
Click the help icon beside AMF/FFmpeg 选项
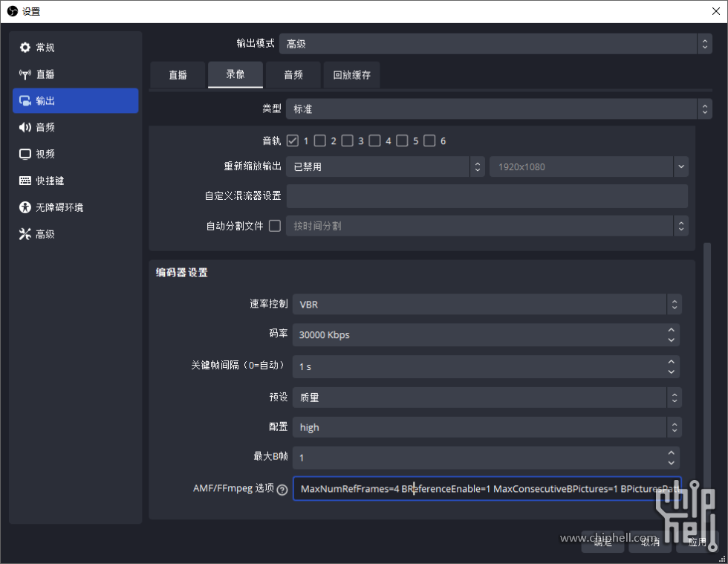point(282,490)
